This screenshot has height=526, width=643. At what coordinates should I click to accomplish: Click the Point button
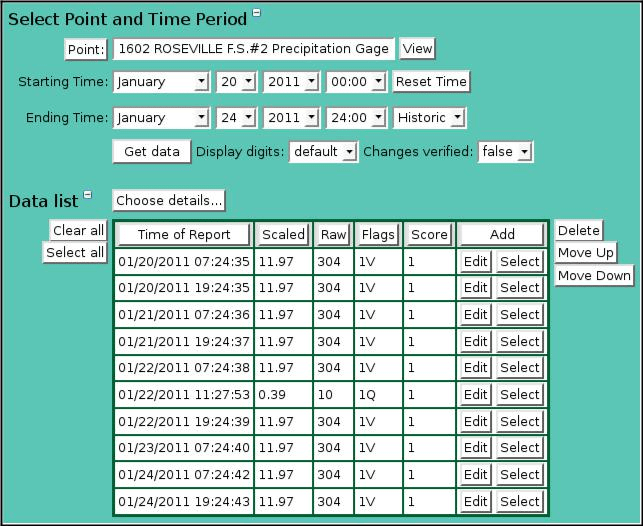[x=86, y=49]
